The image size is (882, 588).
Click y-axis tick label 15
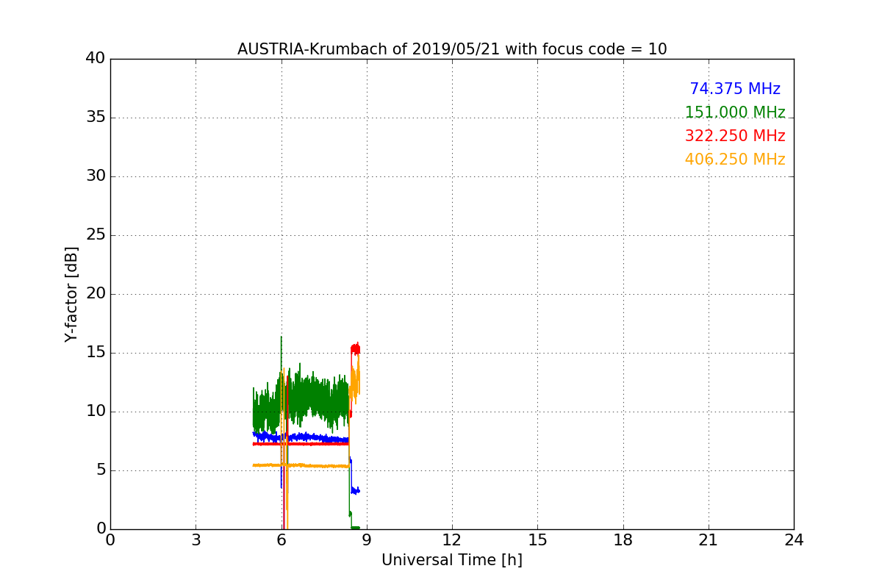(x=96, y=353)
